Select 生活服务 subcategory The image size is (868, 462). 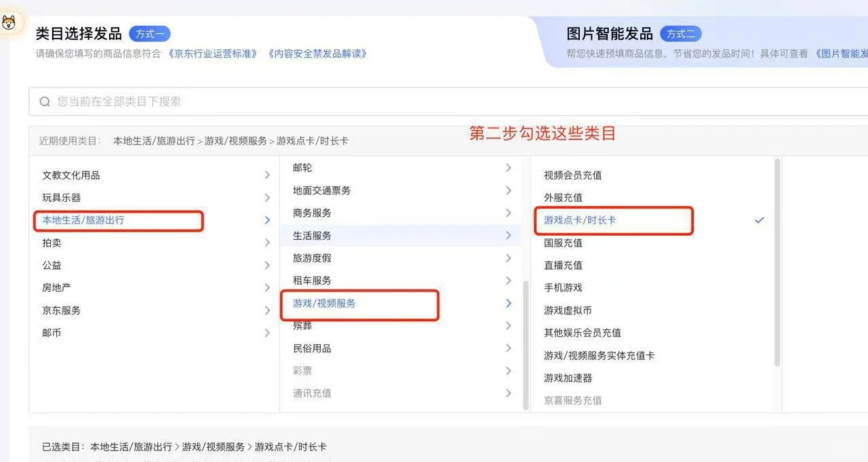(312, 235)
